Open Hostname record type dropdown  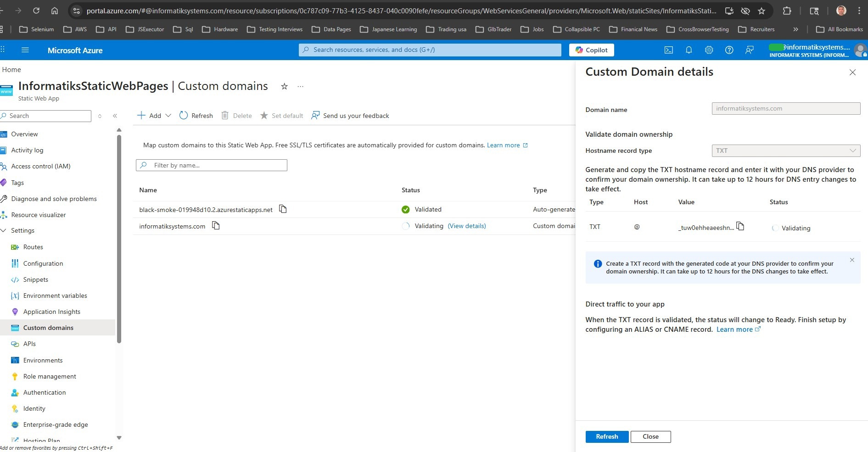(786, 151)
